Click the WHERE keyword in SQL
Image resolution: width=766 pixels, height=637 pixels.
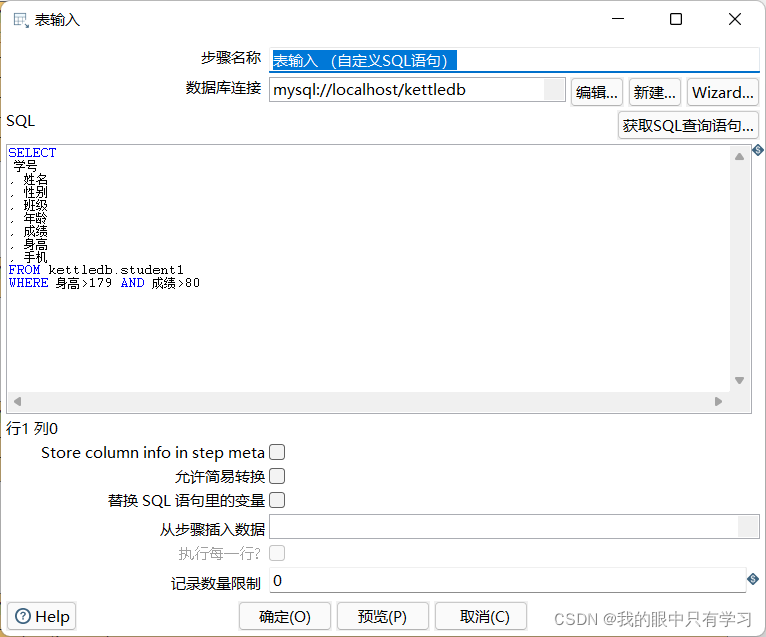[x=28, y=283]
